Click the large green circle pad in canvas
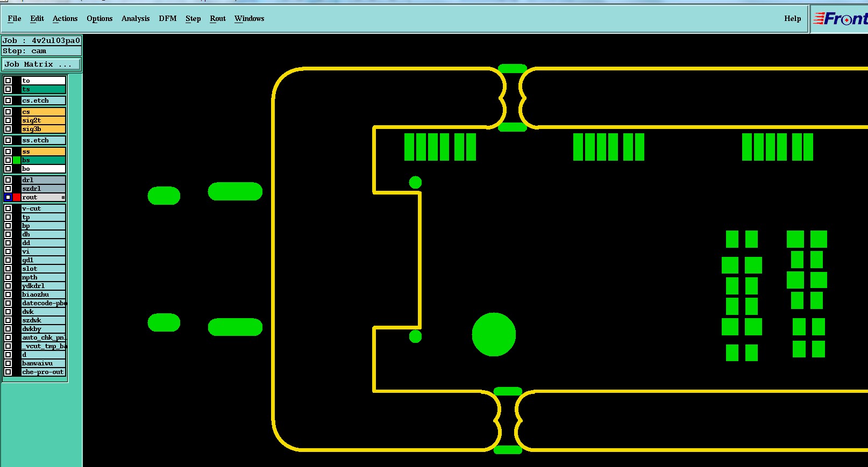 [x=494, y=334]
